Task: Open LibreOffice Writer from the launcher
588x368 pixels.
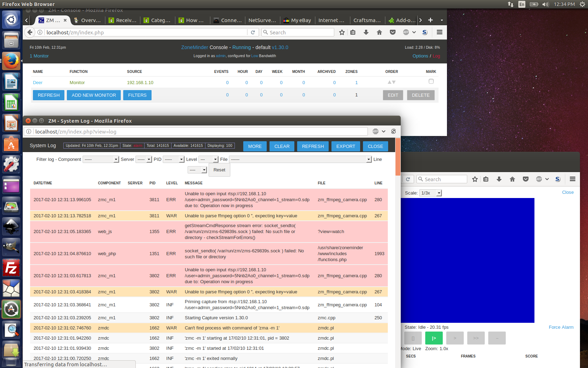Action: click(x=11, y=82)
